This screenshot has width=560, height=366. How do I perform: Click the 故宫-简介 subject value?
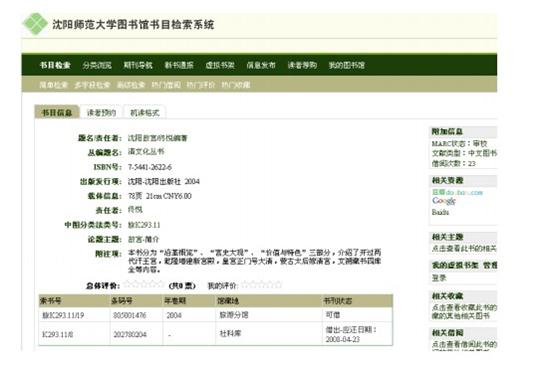click(x=144, y=239)
